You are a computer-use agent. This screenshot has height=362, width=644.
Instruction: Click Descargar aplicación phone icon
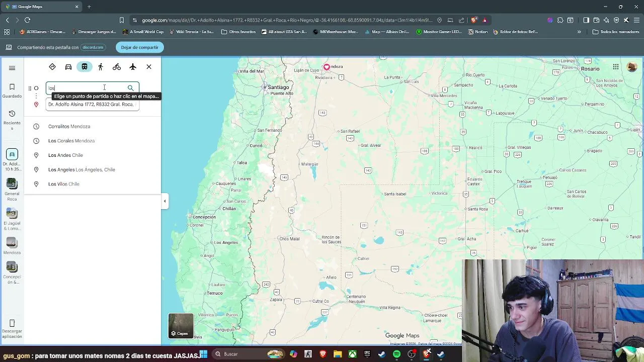click(x=12, y=323)
